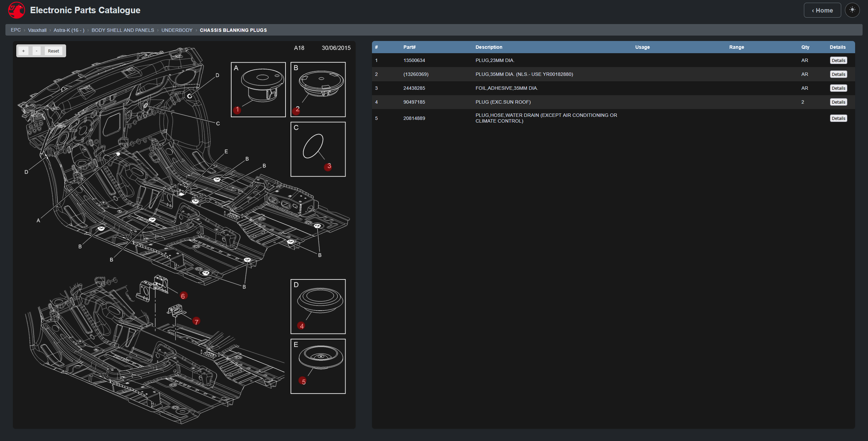Zoom out the diagram with minus button
Image resolution: width=868 pixels, height=441 pixels.
(37, 51)
